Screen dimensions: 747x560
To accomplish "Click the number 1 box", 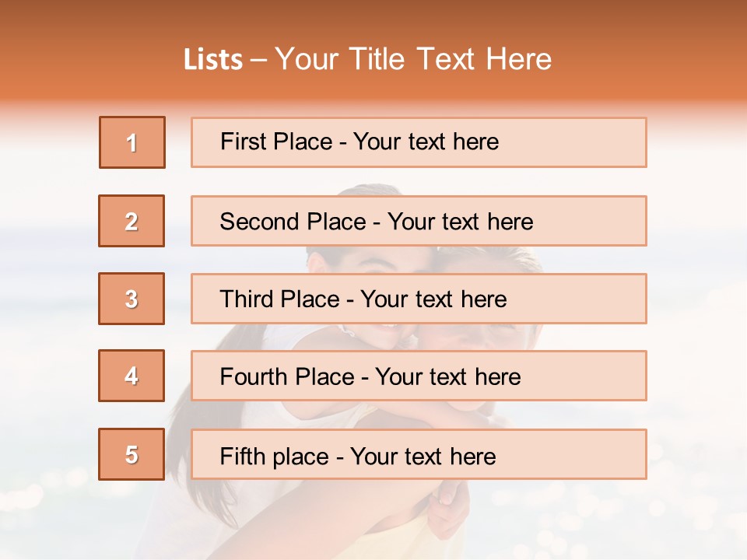I will [x=132, y=142].
